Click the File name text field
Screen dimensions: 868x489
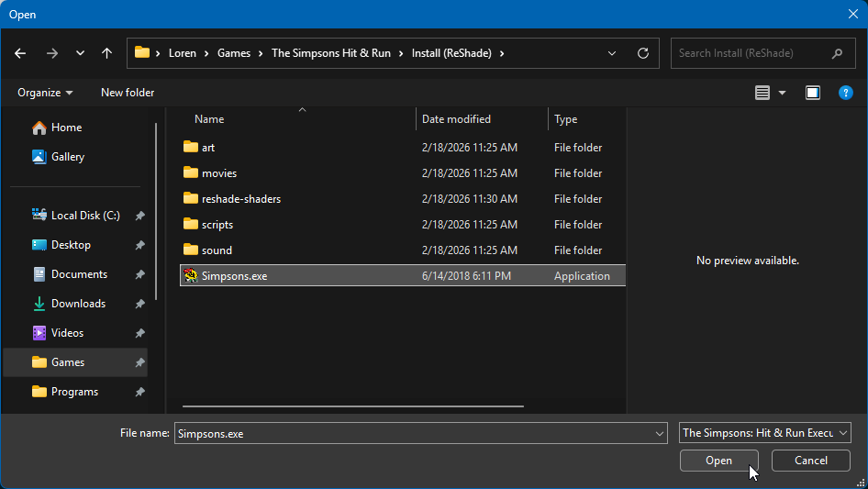414,433
